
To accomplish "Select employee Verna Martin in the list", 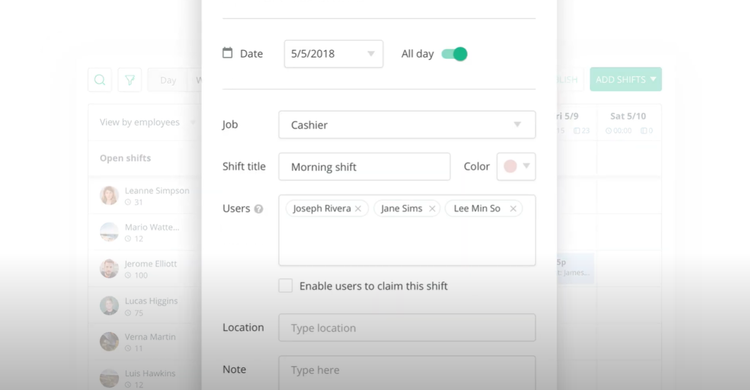I will point(145,342).
